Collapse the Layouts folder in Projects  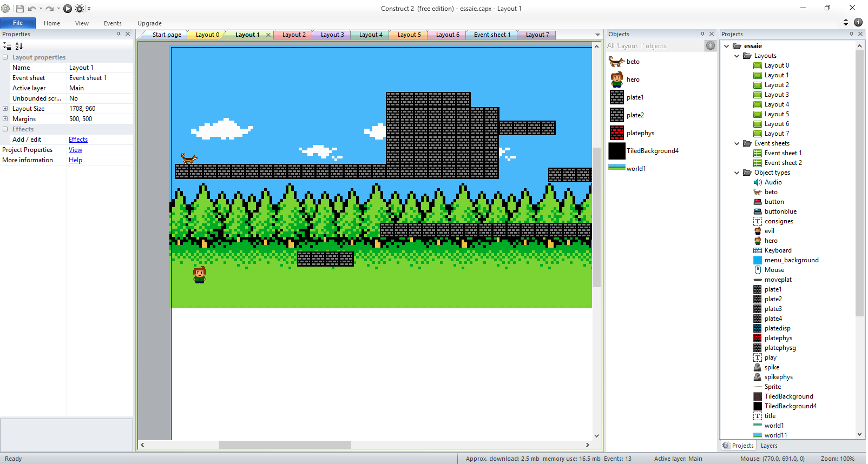(737, 56)
